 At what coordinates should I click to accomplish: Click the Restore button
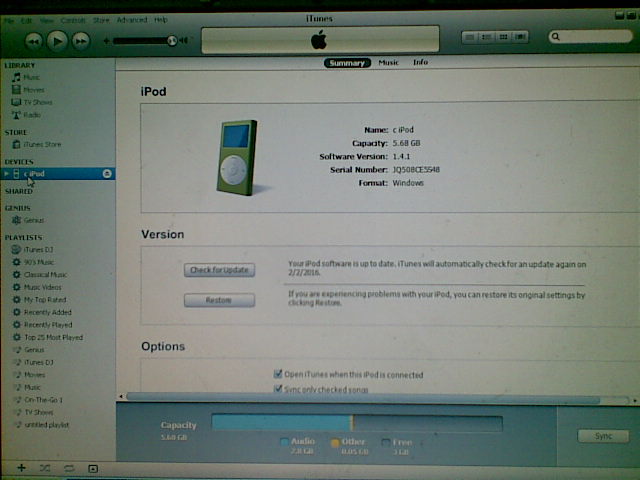coord(219,300)
